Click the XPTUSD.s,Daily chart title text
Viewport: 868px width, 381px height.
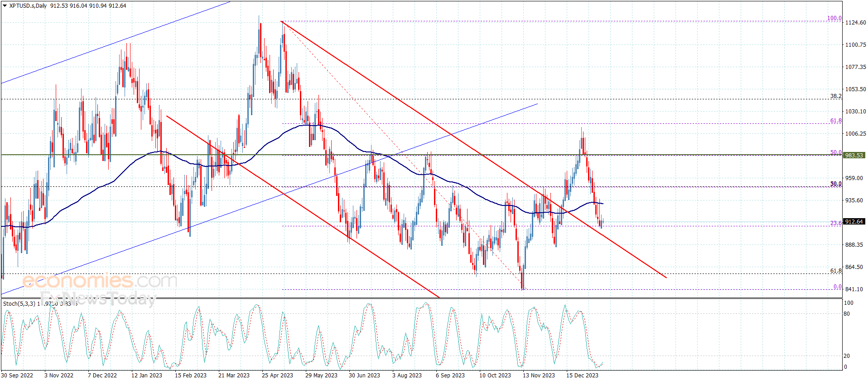[x=28, y=6]
